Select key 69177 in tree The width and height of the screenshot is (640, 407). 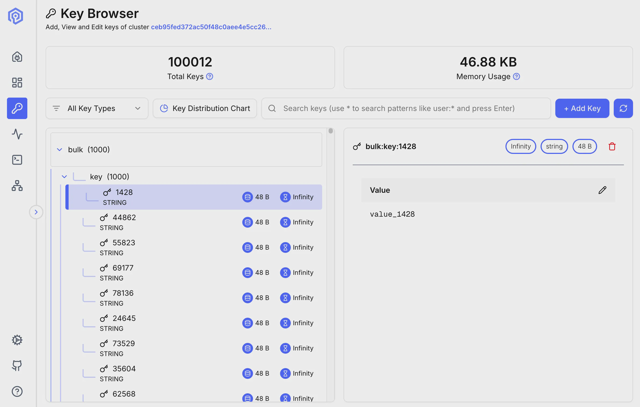(194, 272)
